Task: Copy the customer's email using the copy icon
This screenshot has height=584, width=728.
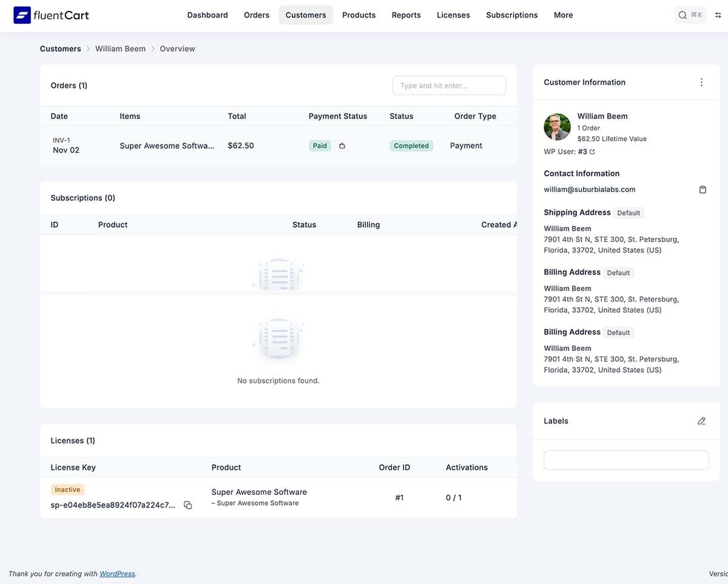Action: click(703, 189)
